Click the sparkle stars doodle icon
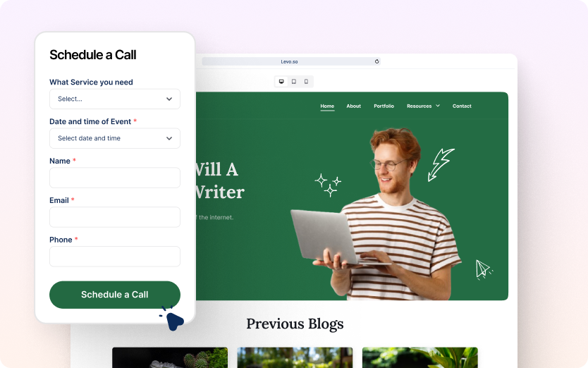588x368 pixels. pyautogui.click(x=328, y=185)
